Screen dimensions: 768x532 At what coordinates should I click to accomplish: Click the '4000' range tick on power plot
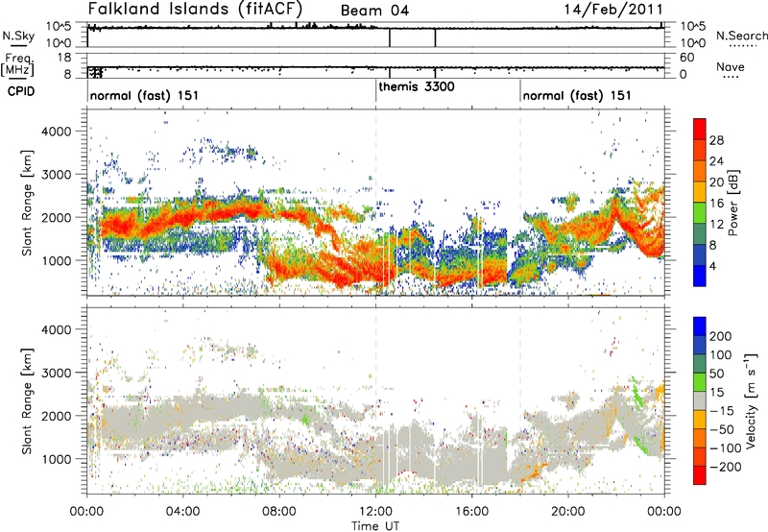click(56, 132)
